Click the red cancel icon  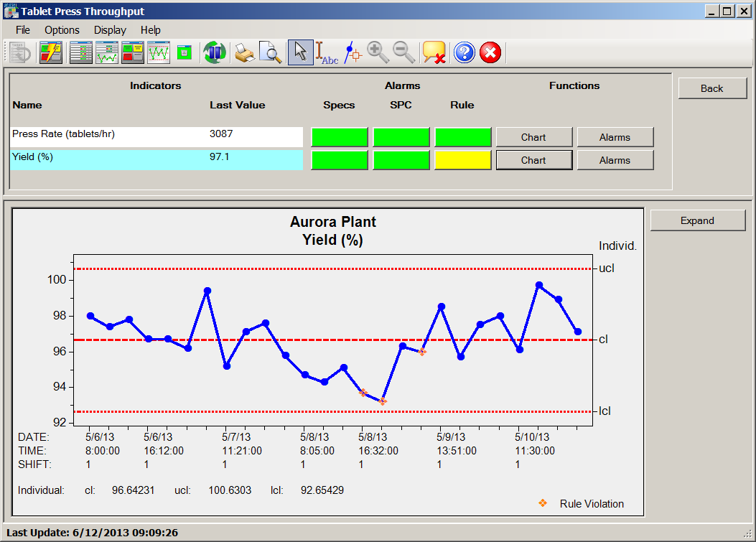click(490, 52)
